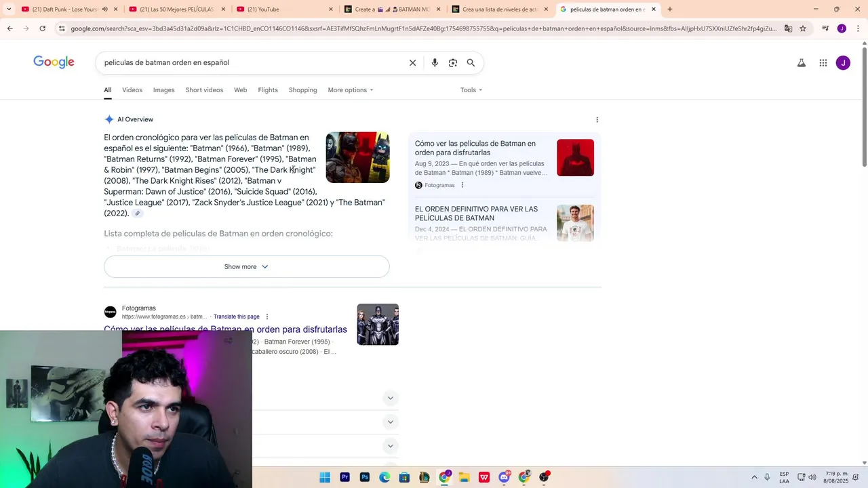Mute the Daft Punk tab audio icon
Screen dimensions: 868x488
click(104, 9)
